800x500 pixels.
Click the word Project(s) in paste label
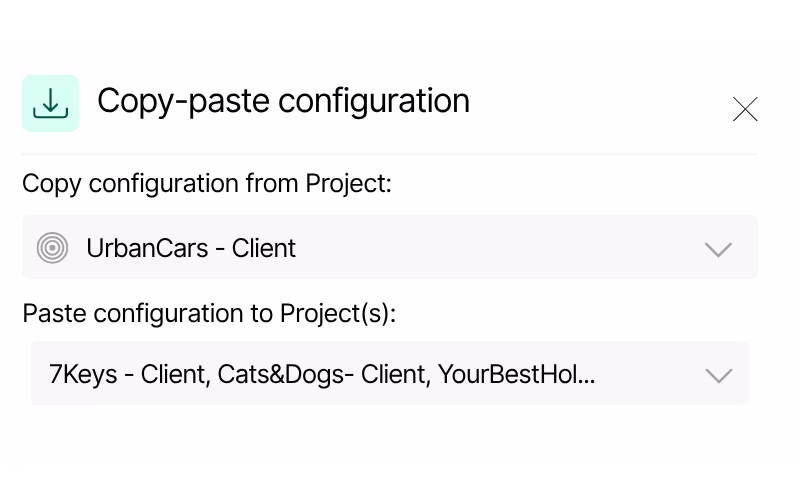click(x=338, y=313)
